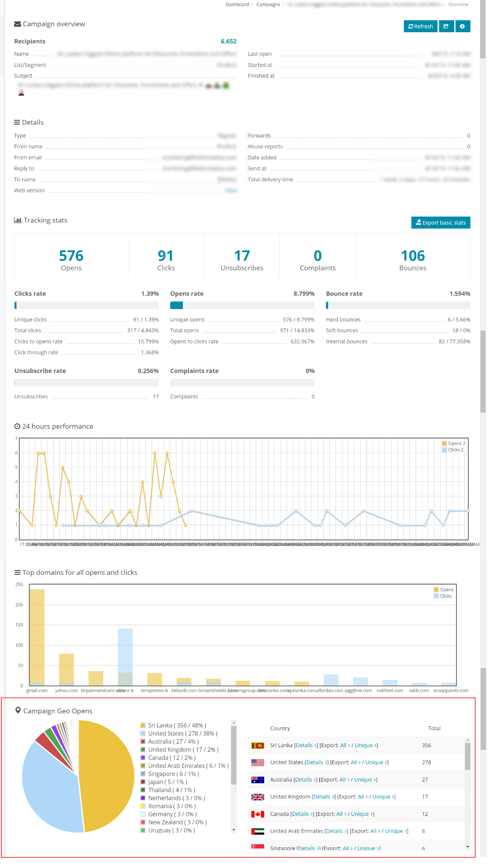Click the country table scroll down arrow

[x=467, y=847]
